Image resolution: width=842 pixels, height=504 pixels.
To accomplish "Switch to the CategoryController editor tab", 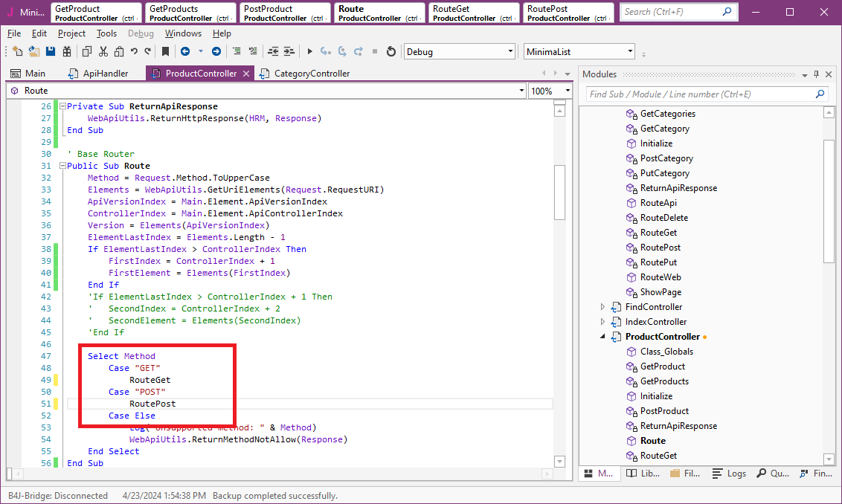I will coord(305,74).
